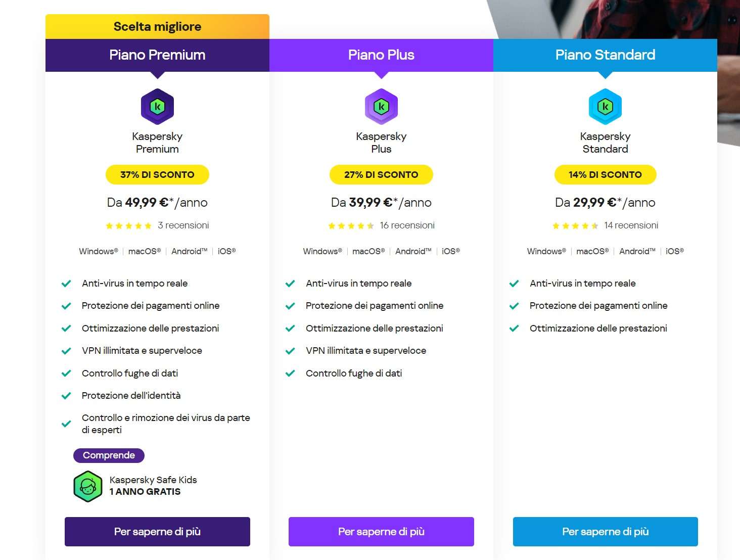This screenshot has width=740, height=560.
Task: Select the Piano Plus header tab
Action: (381, 55)
